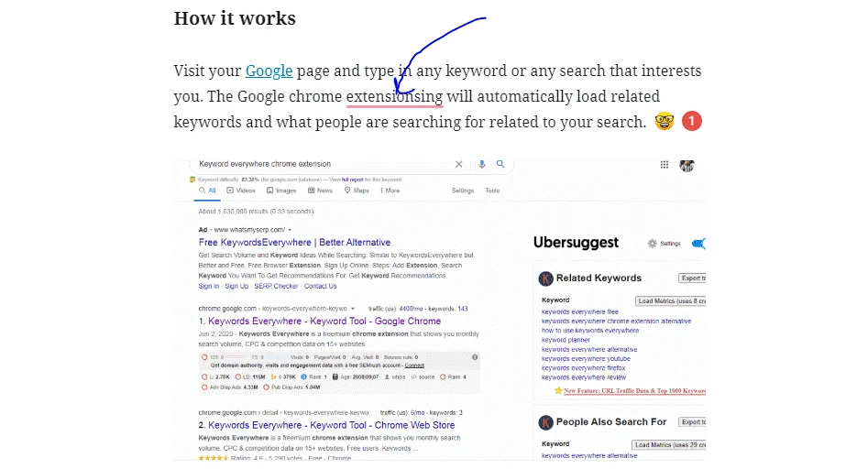Viewport: 868px width, 469px height.
Task: Click the Bing 'I: 379K' icon
Action: pos(273,377)
